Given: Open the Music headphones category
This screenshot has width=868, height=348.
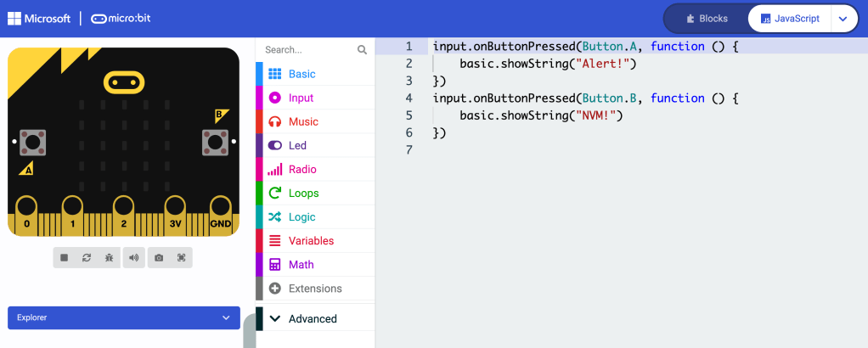Looking at the screenshot, I should click(x=303, y=121).
